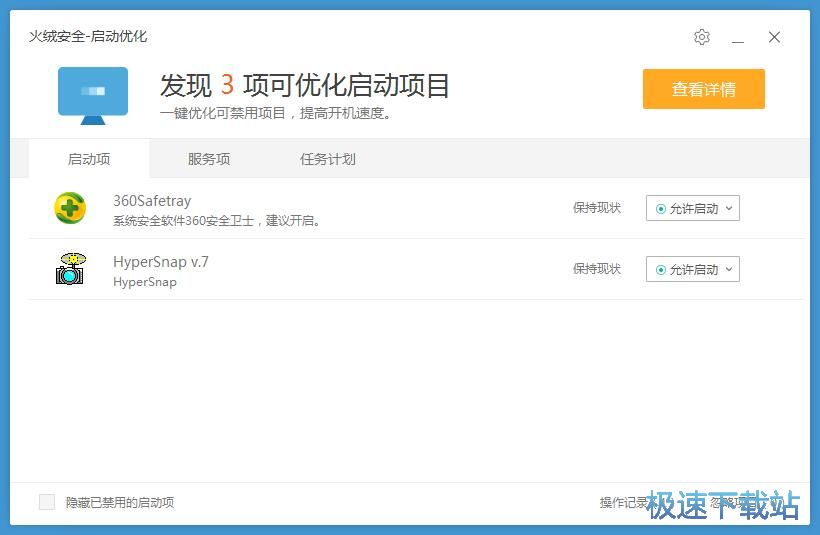Click the 一键优化可禁用项目 hint text
This screenshot has height=535, width=820.
(276, 113)
